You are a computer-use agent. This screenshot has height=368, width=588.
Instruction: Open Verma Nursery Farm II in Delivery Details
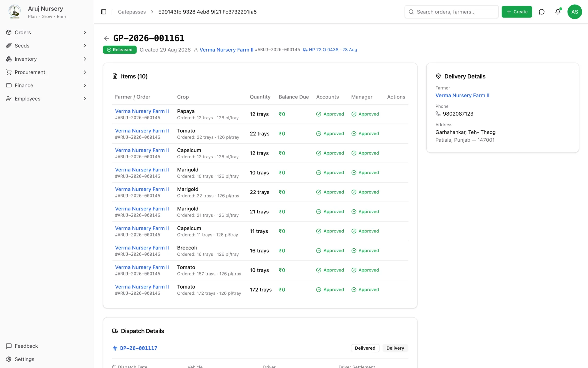[462, 95]
